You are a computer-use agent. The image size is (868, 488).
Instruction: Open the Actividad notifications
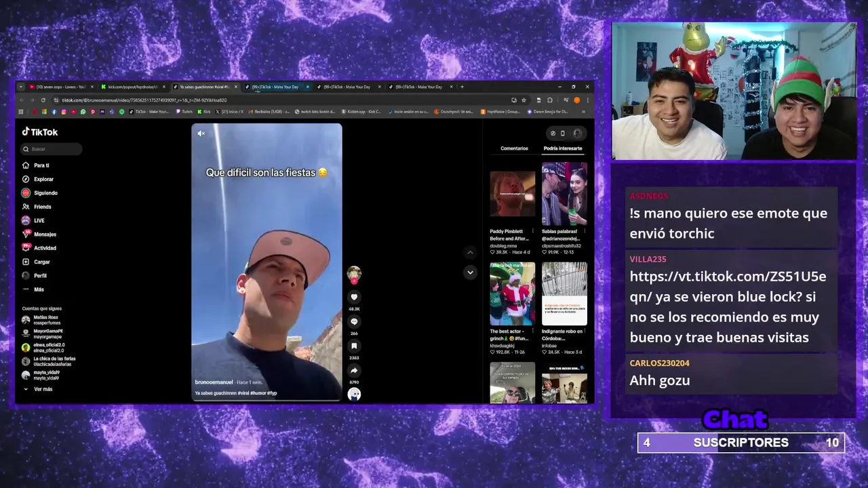pos(39,248)
